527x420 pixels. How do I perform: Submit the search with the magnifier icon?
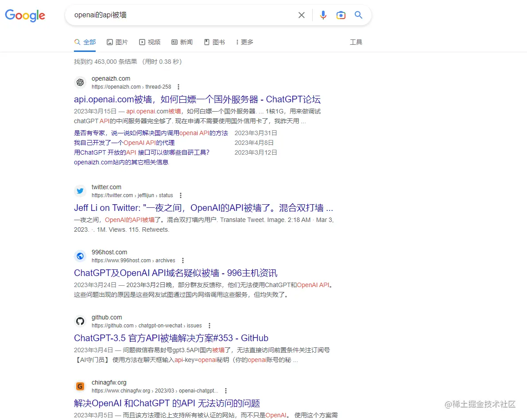(x=358, y=15)
